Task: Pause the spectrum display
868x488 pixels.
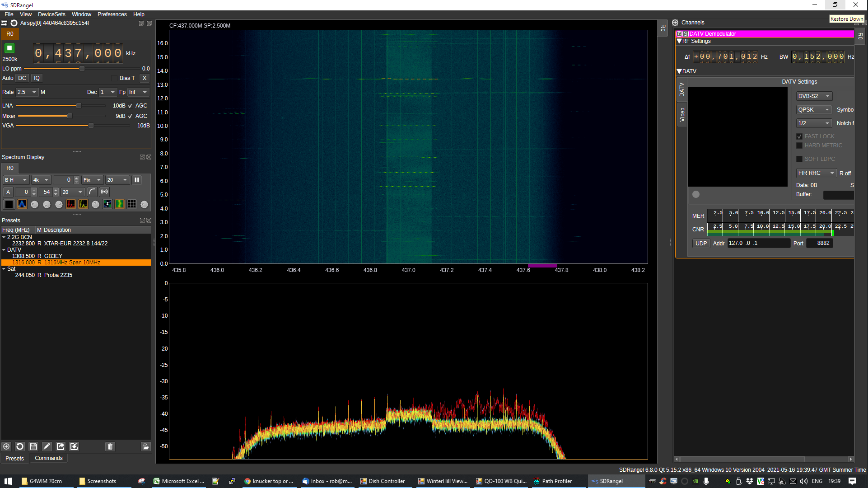Action: 136,180
